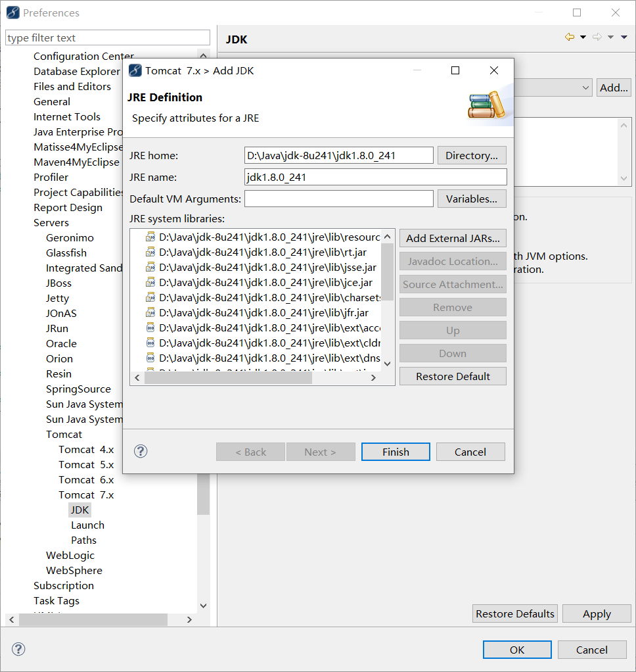Select Resin server in tree
Screen dimensions: 636x672
58,373
